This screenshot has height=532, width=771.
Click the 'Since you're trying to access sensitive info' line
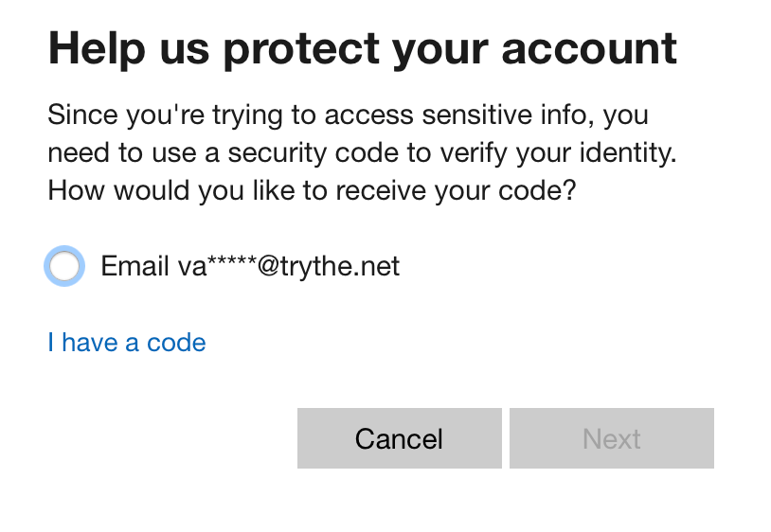click(347, 116)
